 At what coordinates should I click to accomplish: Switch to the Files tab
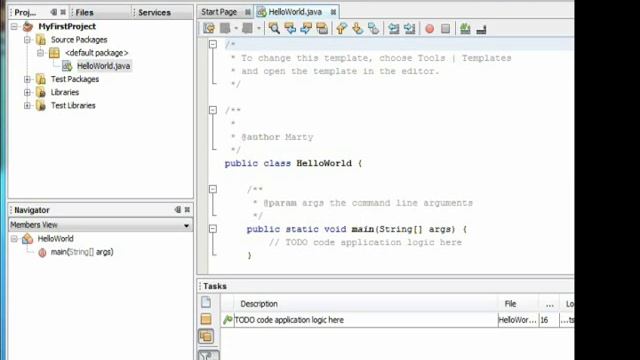click(84, 12)
